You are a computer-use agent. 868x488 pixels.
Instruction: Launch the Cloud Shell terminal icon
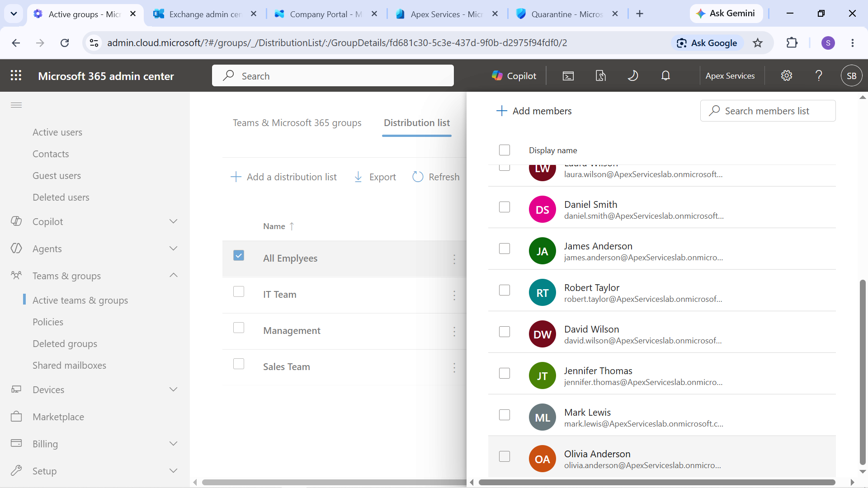(568, 76)
